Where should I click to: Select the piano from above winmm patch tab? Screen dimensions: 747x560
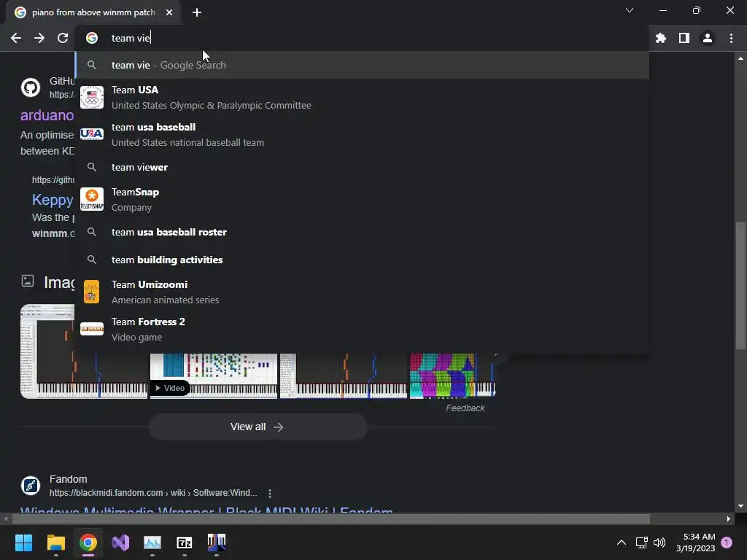click(93, 12)
